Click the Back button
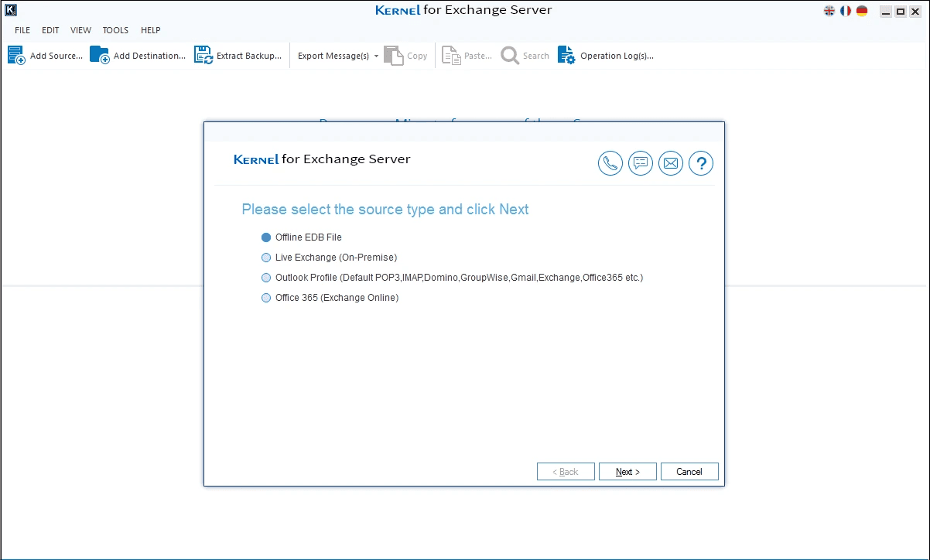The image size is (930, 560). [566, 472]
